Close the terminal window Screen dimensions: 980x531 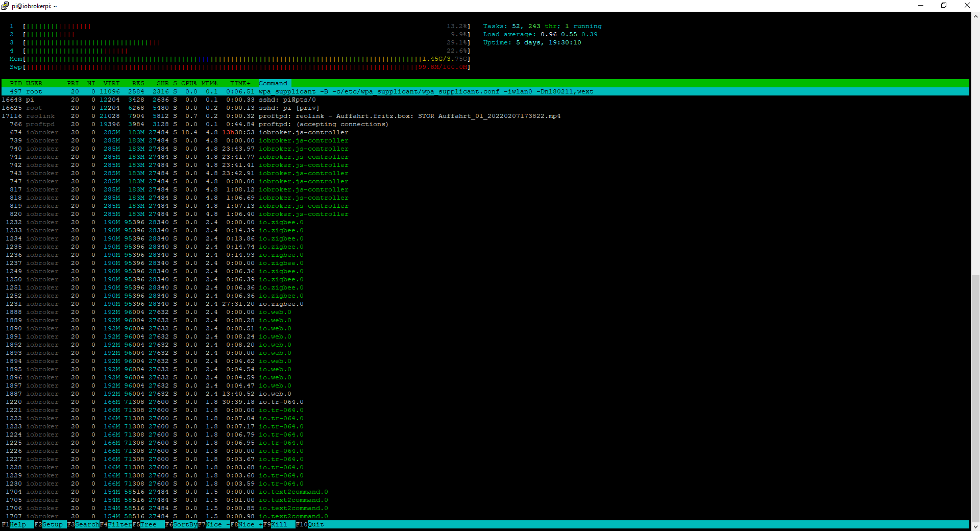click(967, 6)
